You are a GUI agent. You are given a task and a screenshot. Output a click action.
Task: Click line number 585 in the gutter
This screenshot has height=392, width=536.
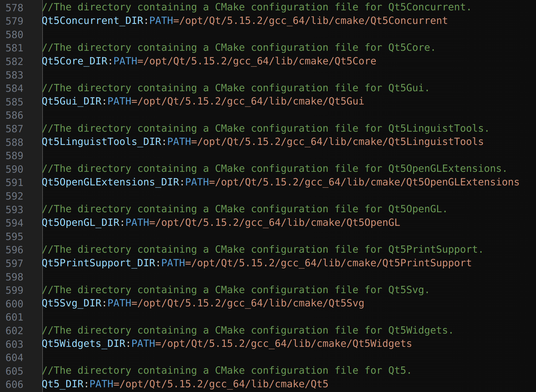(14, 102)
